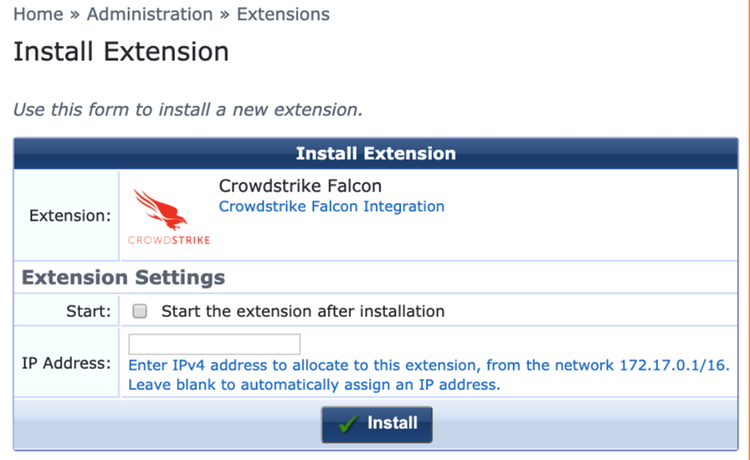
Task: Click the blue Install Extension table header
Action: (x=375, y=154)
